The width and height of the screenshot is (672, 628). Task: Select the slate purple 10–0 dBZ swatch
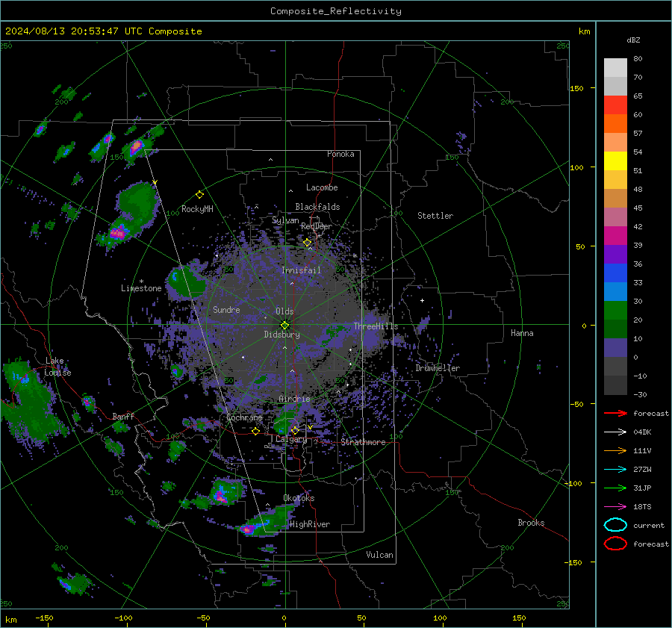point(615,348)
